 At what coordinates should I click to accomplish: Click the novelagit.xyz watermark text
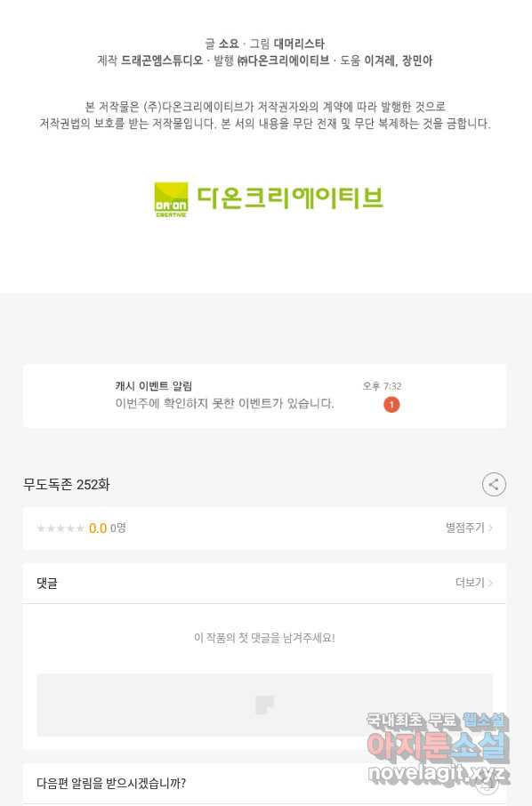click(439, 772)
